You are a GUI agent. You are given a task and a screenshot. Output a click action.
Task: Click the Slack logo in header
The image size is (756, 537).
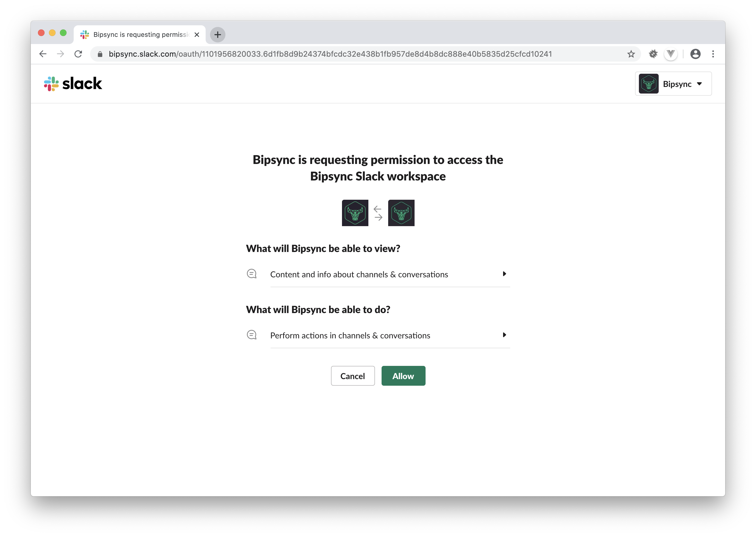[x=73, y=84]
